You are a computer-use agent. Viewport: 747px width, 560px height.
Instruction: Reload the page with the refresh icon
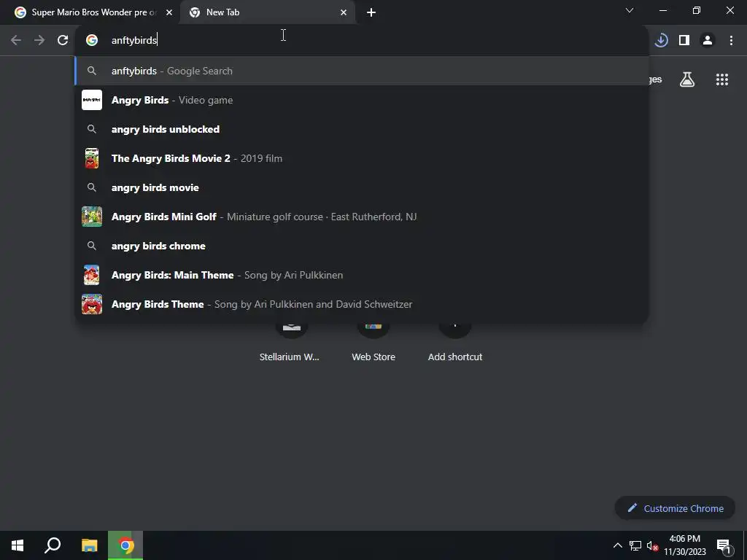pos(63,40)
